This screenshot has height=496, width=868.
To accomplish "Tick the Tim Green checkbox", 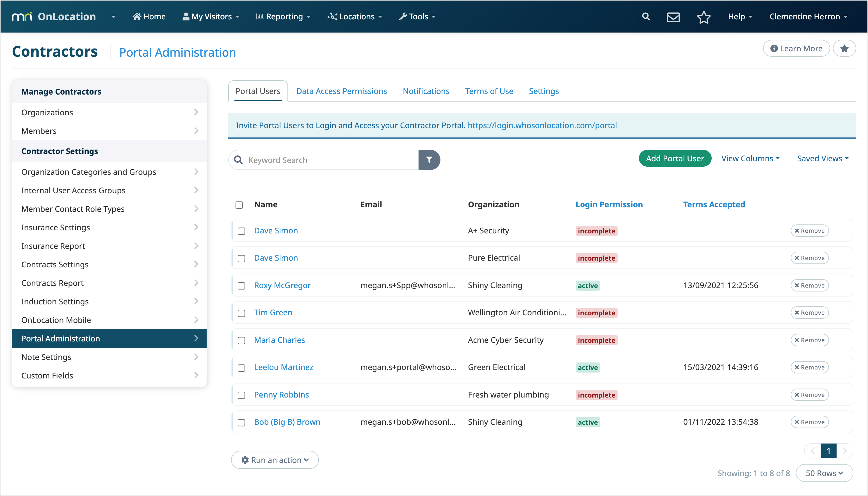I will 242,313.
